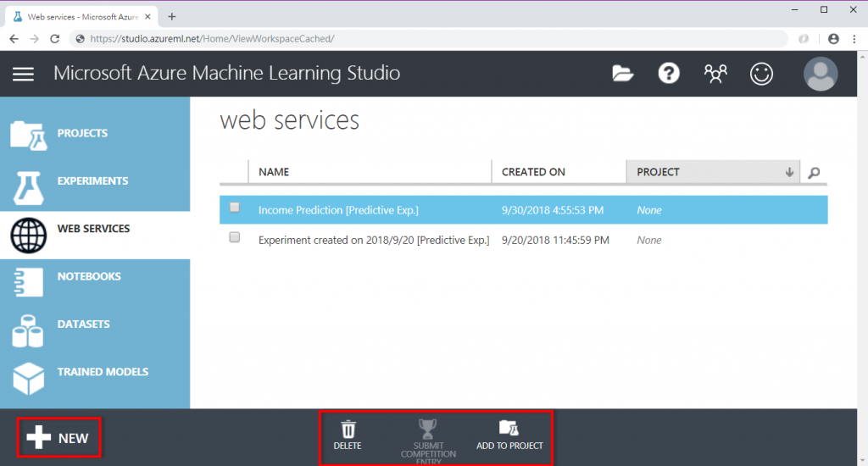Click the Web Services globe icon
This screenshot has width=868, height=466.
pos(28,236)
